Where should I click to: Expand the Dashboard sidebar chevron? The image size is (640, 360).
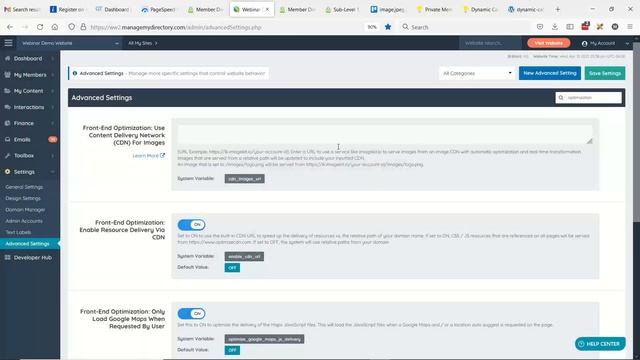coord(53,58)
